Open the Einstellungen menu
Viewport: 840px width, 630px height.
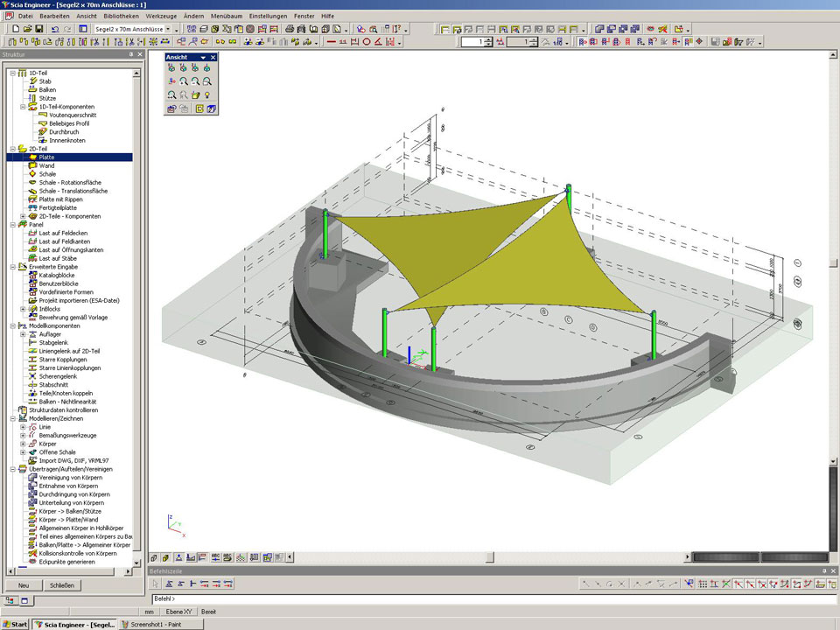pos(267,16)
